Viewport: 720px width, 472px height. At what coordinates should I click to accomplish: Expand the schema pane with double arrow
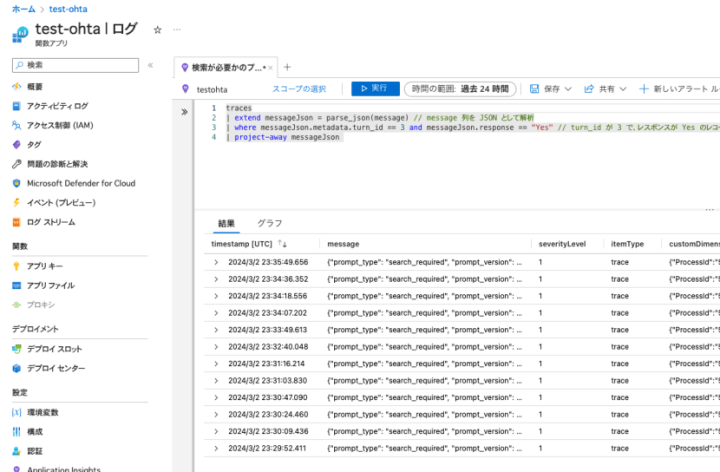(184, 112)
